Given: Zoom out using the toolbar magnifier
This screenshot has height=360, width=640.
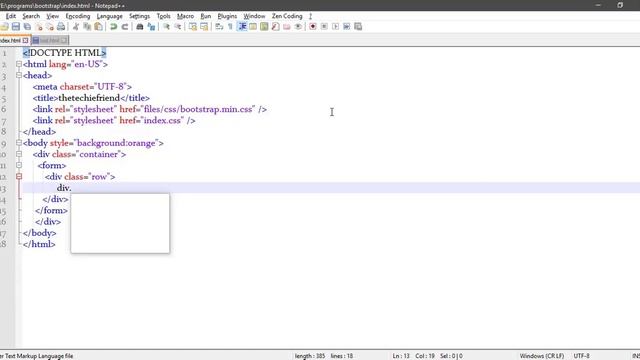Looking at the screenshot, I should (178, 27).
